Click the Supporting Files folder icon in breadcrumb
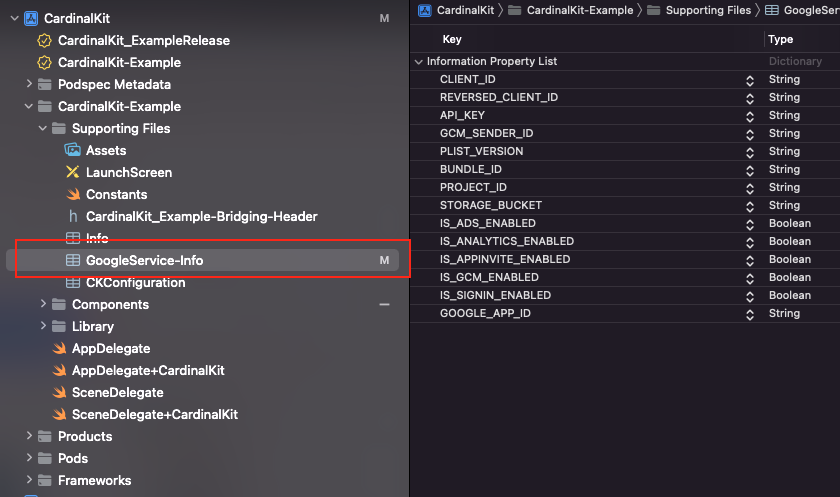 [653, 10]
